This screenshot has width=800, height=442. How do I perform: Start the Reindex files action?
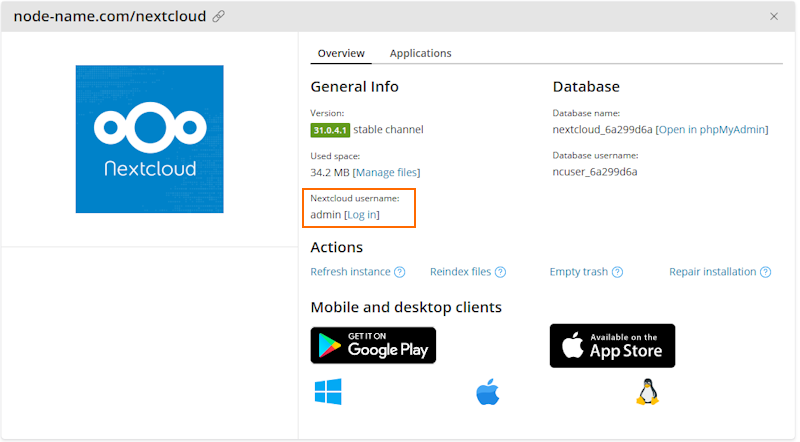[x=460, y=272]
